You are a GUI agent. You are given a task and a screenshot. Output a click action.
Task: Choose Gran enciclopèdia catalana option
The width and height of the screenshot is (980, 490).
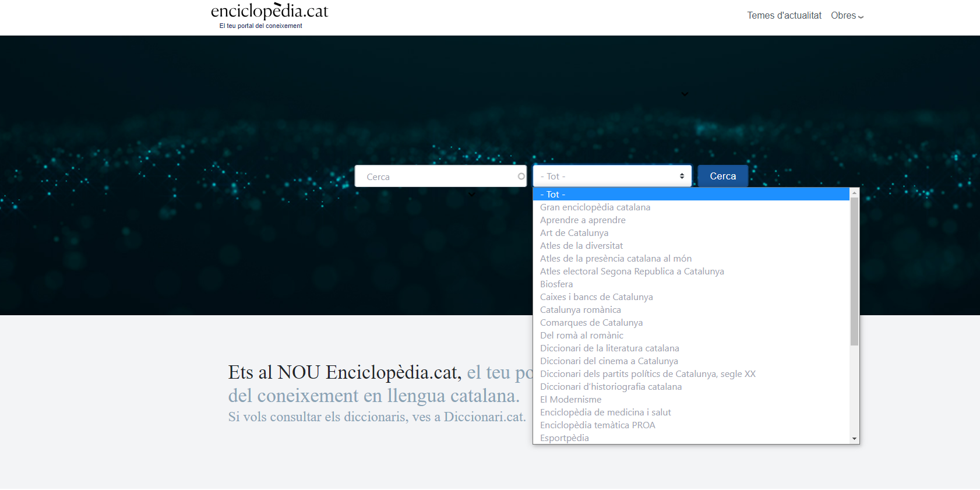coord(595,207)
